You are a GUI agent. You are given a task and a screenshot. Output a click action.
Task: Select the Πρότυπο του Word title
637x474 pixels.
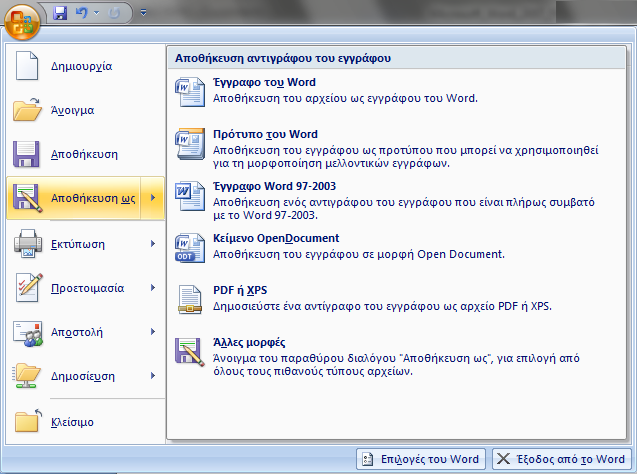[265, 134]
